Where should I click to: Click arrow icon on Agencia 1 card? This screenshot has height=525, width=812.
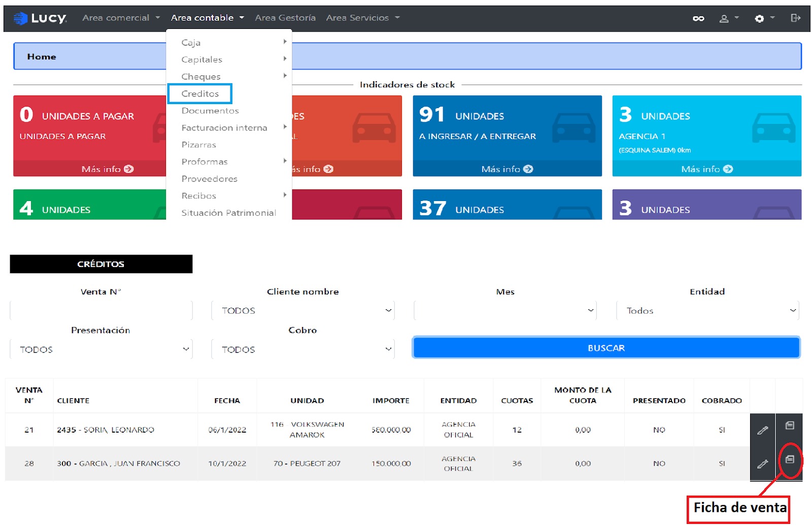coord(728,169)
